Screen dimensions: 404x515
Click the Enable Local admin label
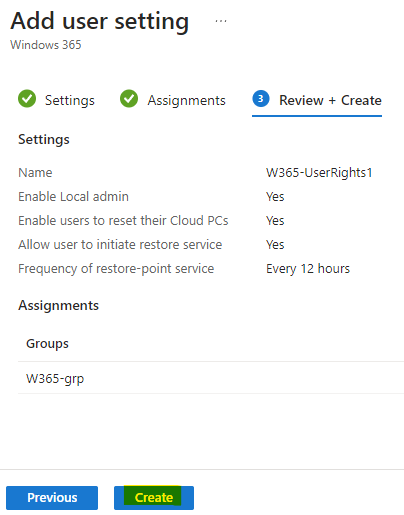point(73,197)
